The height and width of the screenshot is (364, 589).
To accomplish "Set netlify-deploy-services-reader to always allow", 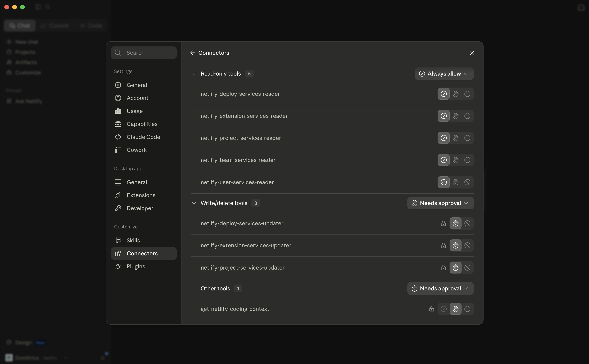I will click(444, 94).
